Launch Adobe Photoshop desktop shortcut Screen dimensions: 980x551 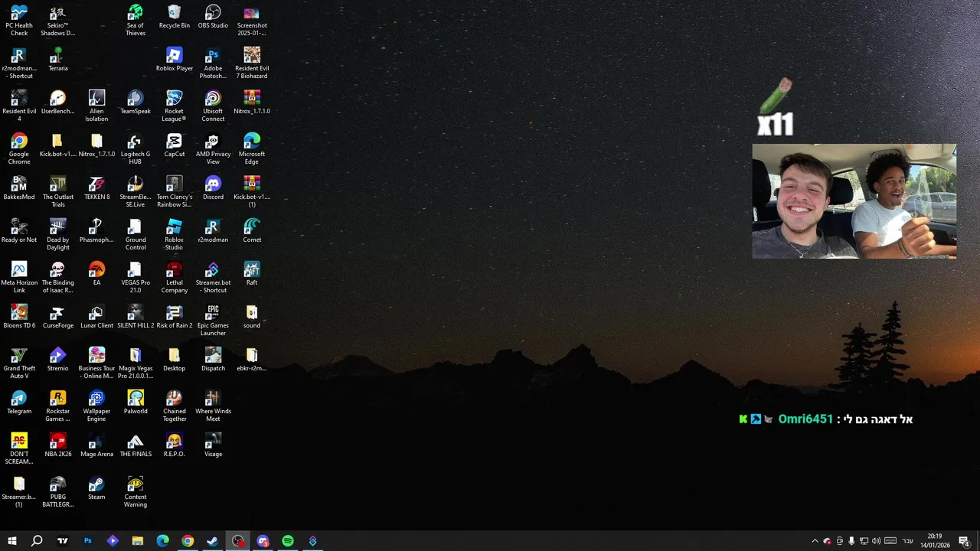[213, 64]
